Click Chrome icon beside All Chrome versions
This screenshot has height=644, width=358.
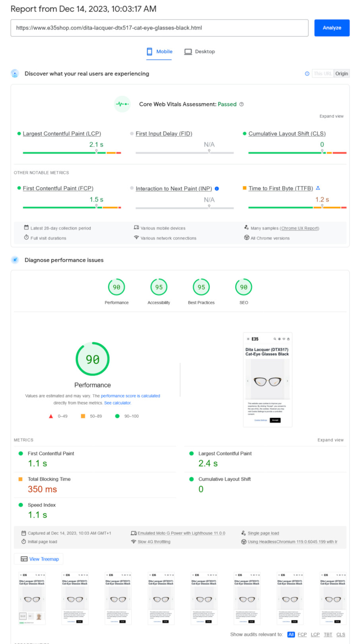tap(247, 238)
